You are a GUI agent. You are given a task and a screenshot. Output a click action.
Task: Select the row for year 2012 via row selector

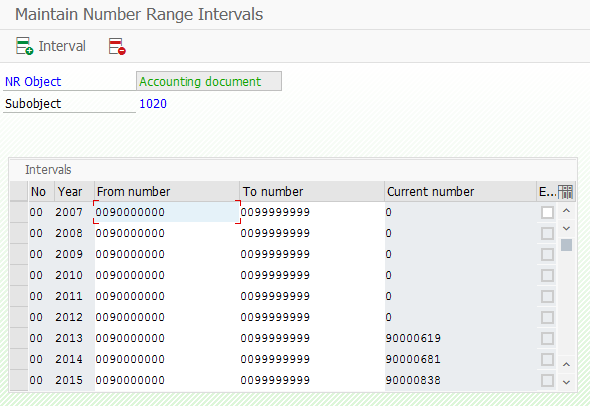[19, 317]
